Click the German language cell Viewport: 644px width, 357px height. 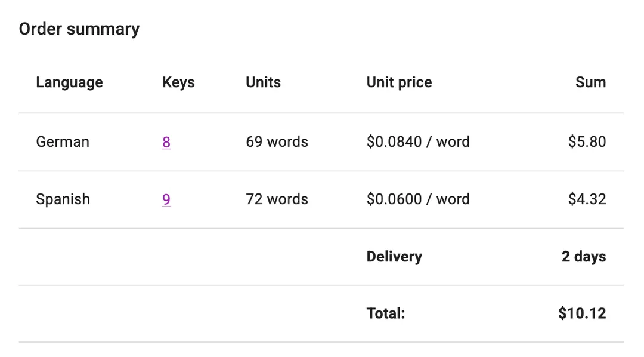[x=63, y=142]
